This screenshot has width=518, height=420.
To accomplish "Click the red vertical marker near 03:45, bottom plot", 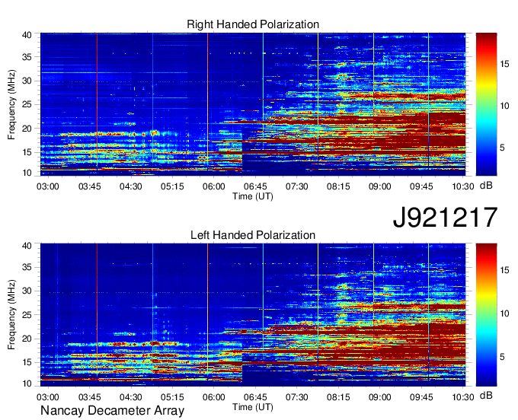I will [x=98, y=312].
